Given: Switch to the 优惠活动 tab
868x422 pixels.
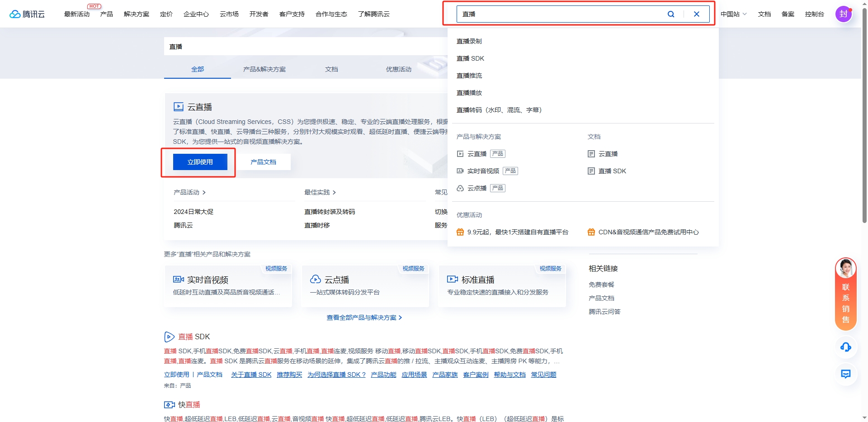Looking at the screenshot, I should 399,69.
